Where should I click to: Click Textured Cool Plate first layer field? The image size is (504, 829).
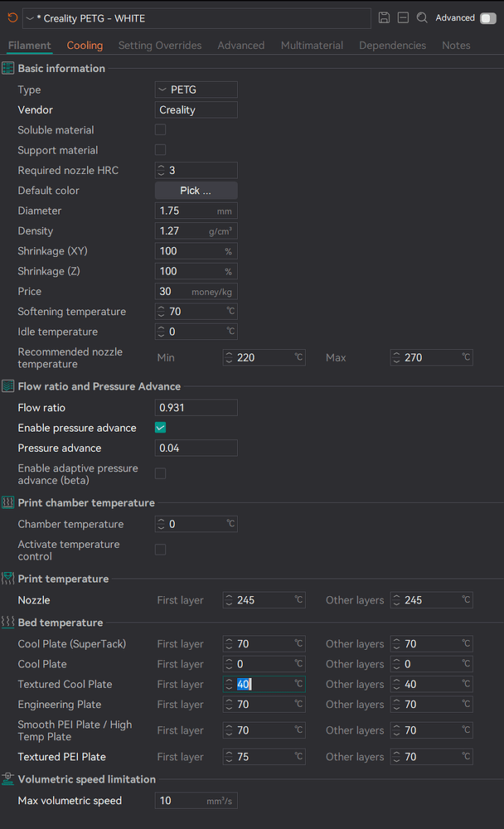264,684
